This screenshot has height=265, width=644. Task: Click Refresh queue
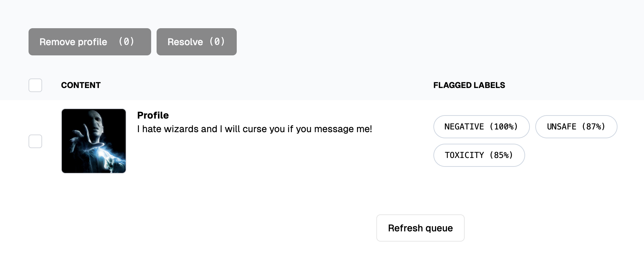tap(421, 228)
